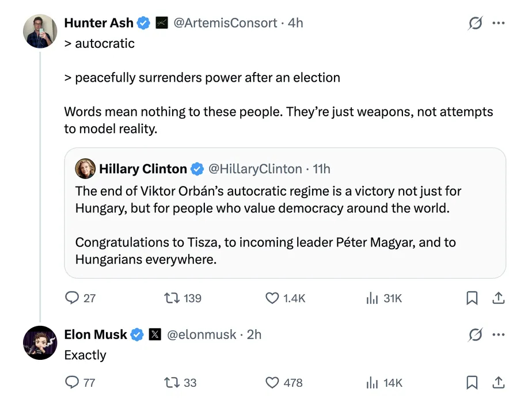Reply to Hunter Ash's post
The image size is (532, 403).
click(72, 298)
